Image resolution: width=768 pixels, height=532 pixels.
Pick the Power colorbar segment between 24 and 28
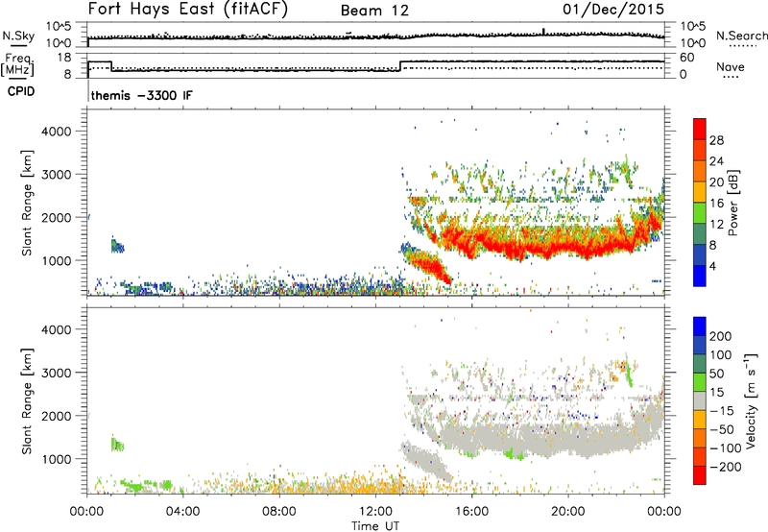coord(700,150)
